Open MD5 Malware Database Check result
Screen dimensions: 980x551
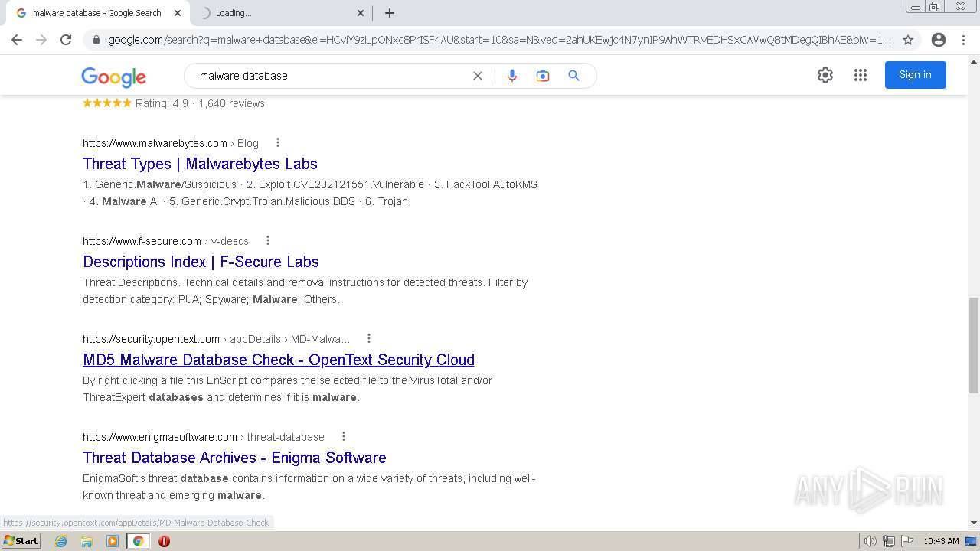pos(279,360)
